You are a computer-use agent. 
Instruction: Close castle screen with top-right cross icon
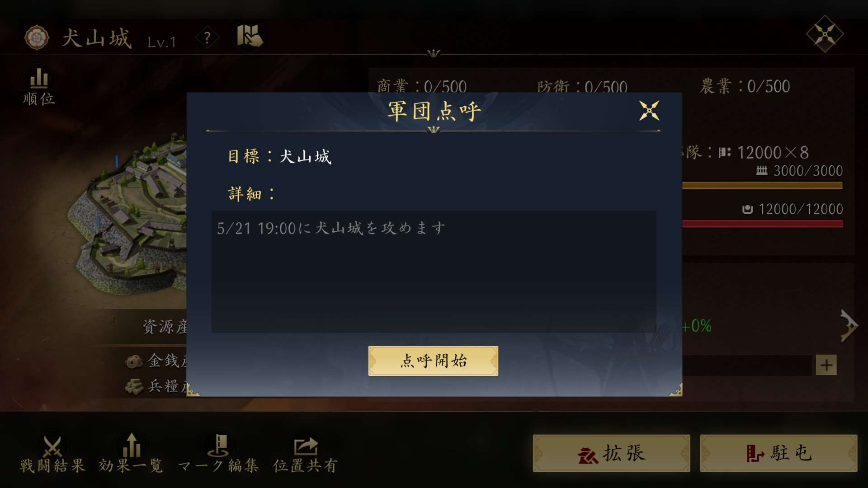(825, 34)
